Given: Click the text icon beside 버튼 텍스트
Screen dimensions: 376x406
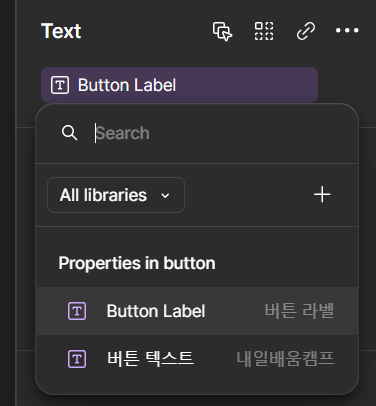Looking at the screenshot, I should [x=77, y=359].
